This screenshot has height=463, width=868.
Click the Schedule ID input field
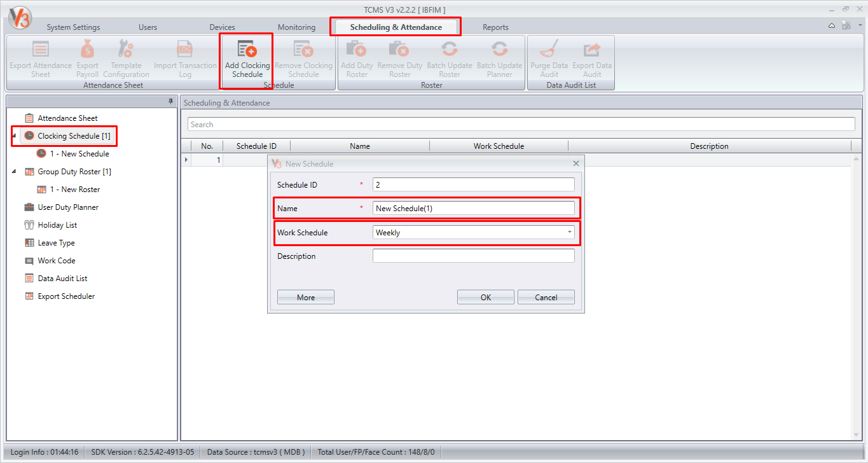tap(474, 184)
